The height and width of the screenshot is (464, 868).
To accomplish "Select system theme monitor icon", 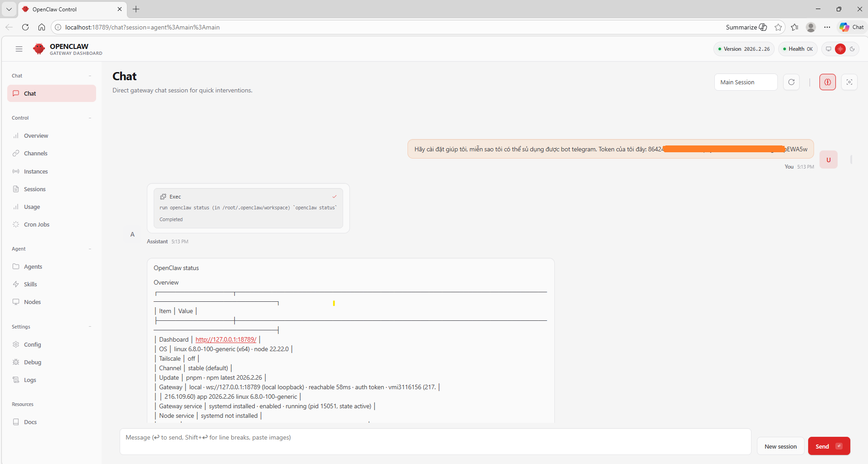I will point(829,49).
